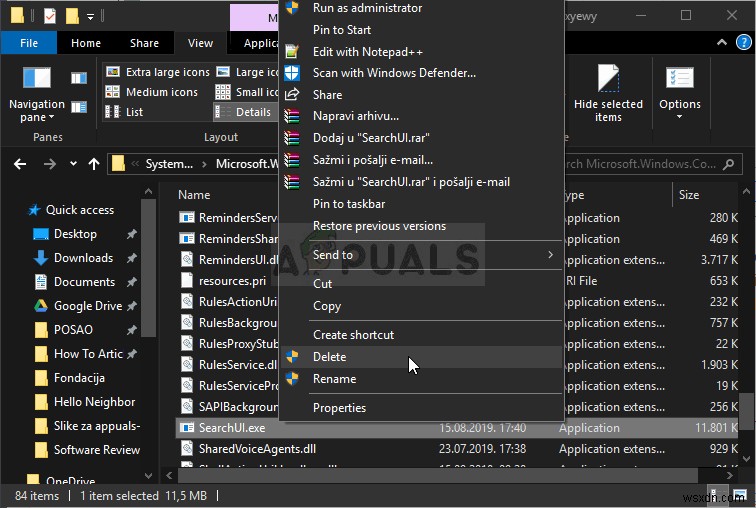
Task: Select SharedVoiceAgents.dll file row
Action: click(458, 449)
